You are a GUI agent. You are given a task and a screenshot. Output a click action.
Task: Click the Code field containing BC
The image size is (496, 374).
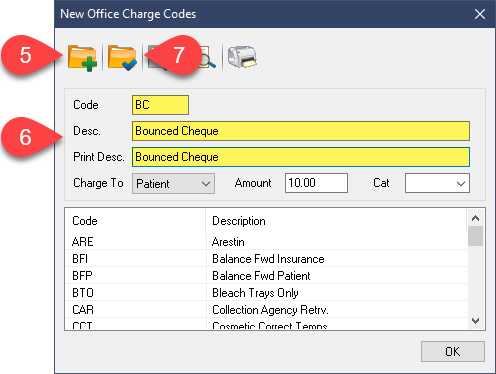160,105
